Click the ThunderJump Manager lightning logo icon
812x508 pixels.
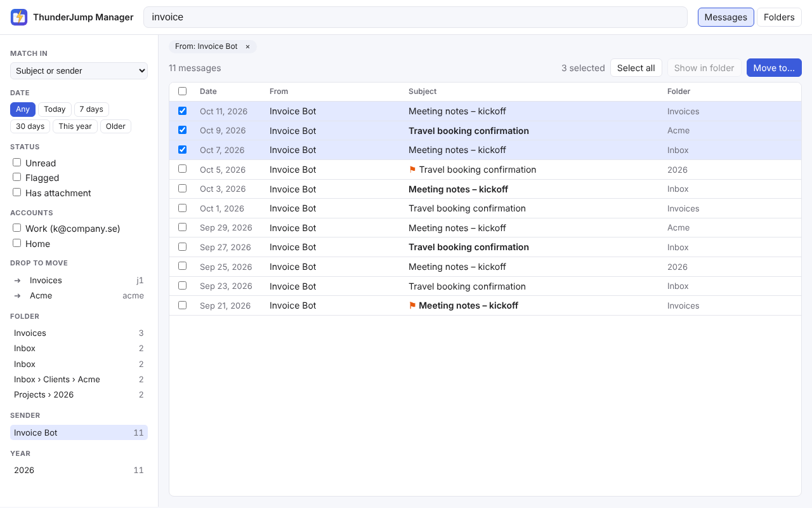[x=19, y=17]
